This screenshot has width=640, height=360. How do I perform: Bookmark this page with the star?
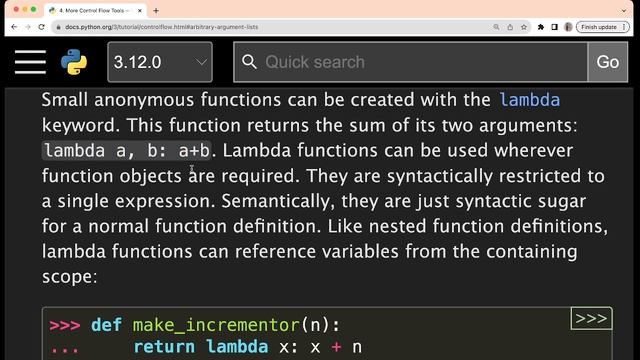click(524, 27)
